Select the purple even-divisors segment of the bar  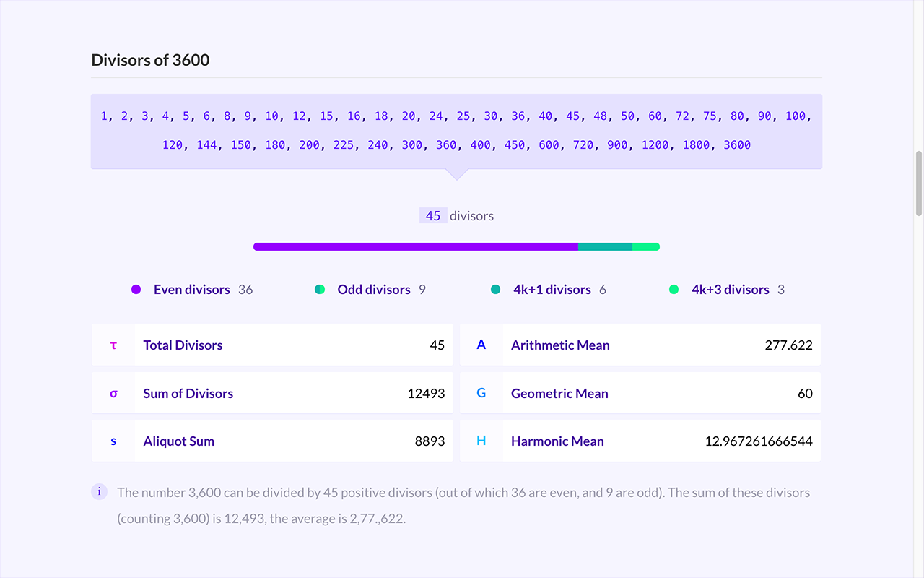416,247
